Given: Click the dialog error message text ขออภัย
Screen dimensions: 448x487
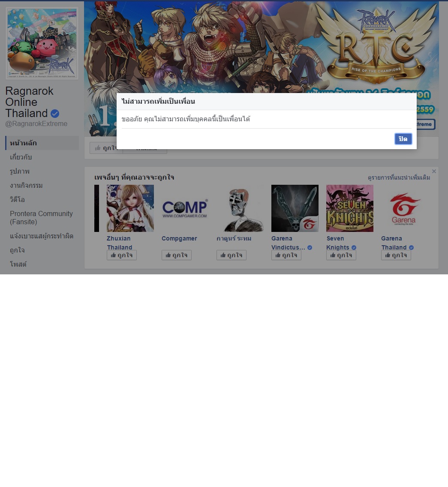Looking at the screenshot, I should [x=186, y=119].
